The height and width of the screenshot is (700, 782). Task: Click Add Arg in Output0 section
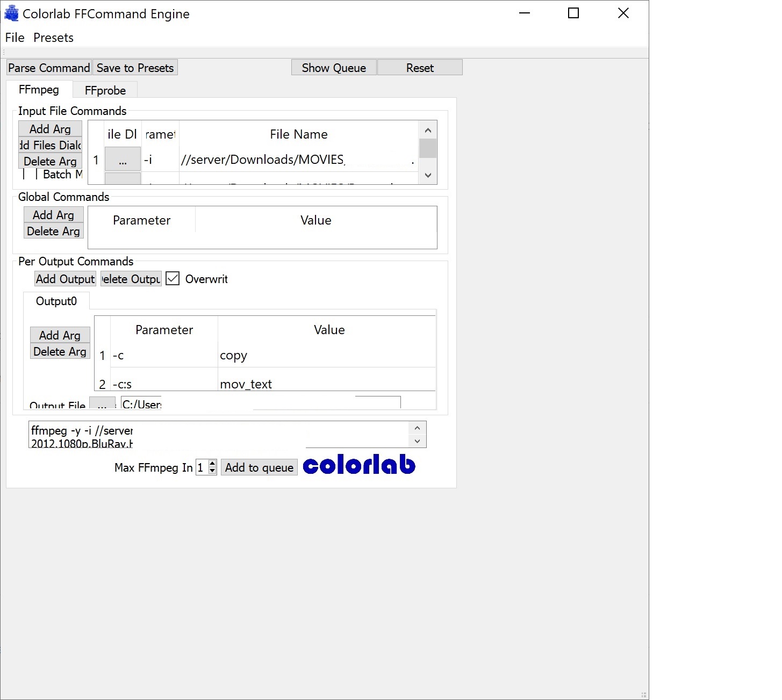[60, 335]
